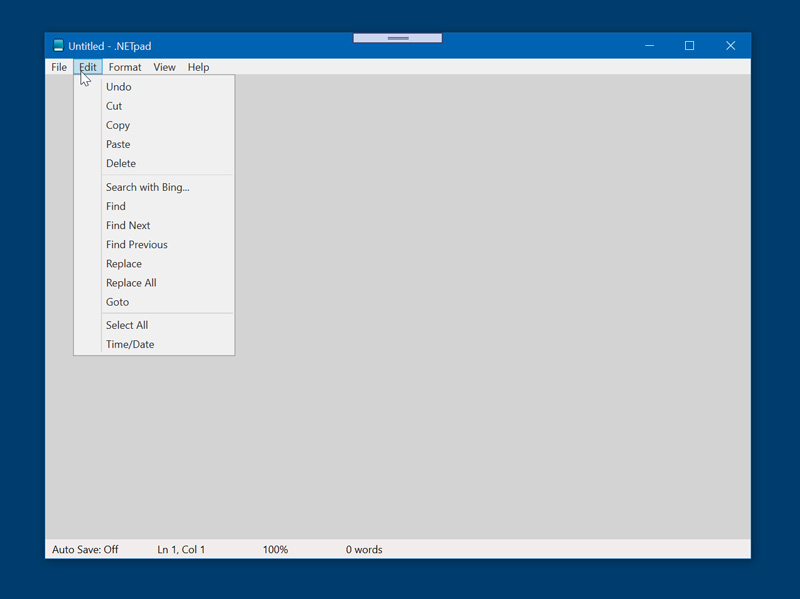The height and width of the screenshot is (599, 800).
Task: Maximize the .NETpad window
Action: tap(689, 46)
